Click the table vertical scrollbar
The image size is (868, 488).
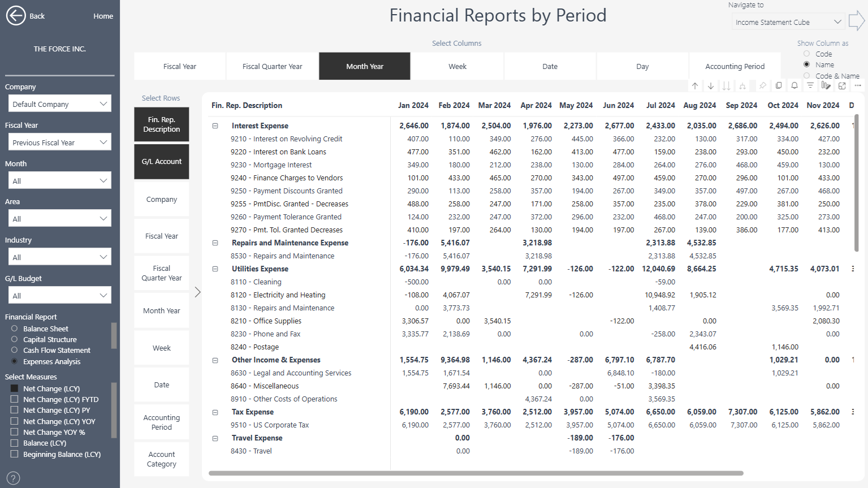(856, 183)
